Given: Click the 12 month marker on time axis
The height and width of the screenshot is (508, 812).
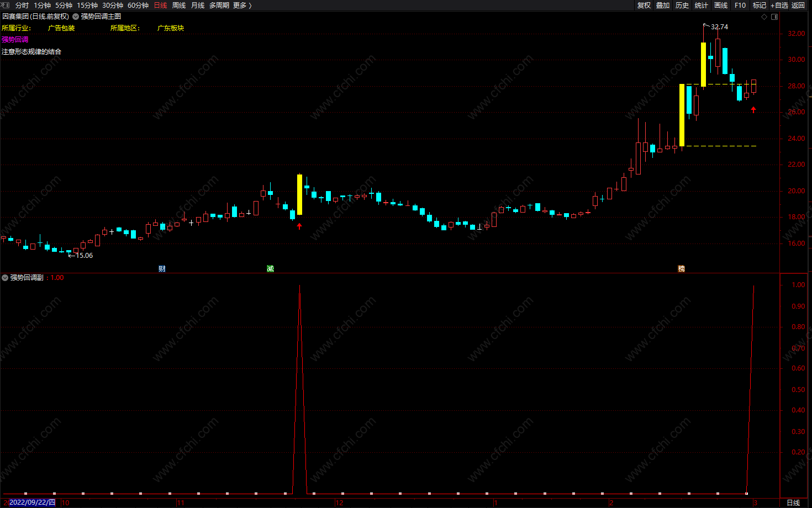Looking at the screenshot, I should coord(339,503).
